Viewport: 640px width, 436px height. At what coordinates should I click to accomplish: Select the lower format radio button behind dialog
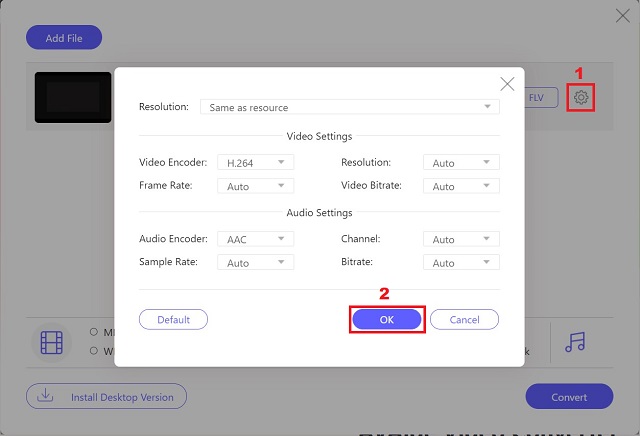(94, 351)
